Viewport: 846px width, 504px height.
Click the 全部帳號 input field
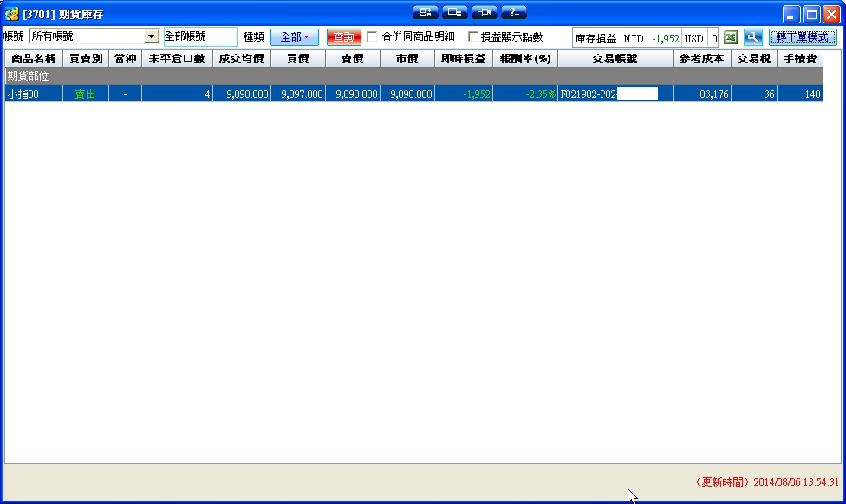point(200,36)
